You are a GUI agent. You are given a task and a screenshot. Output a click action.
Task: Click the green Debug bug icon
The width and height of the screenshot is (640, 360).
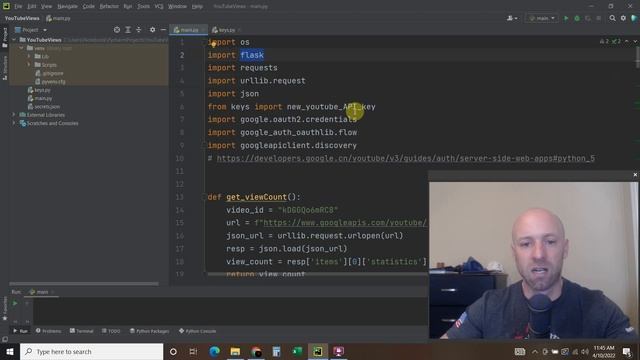coord(577,18)
